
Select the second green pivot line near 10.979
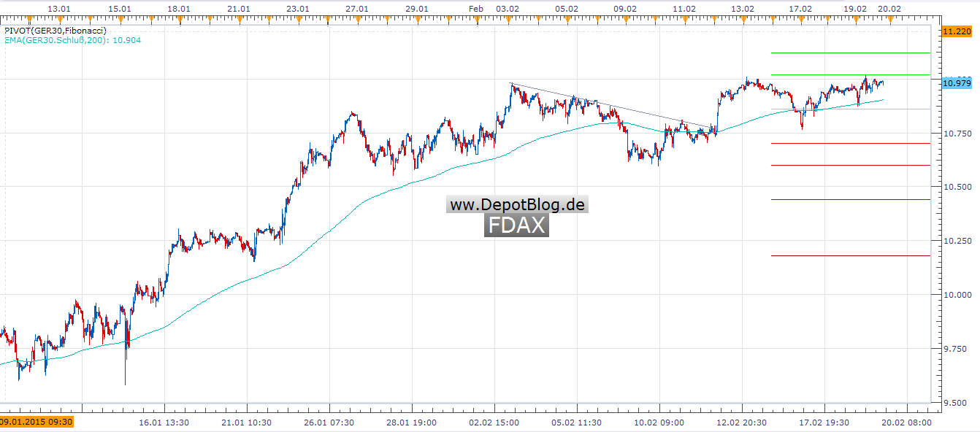(x=850, y=74)
